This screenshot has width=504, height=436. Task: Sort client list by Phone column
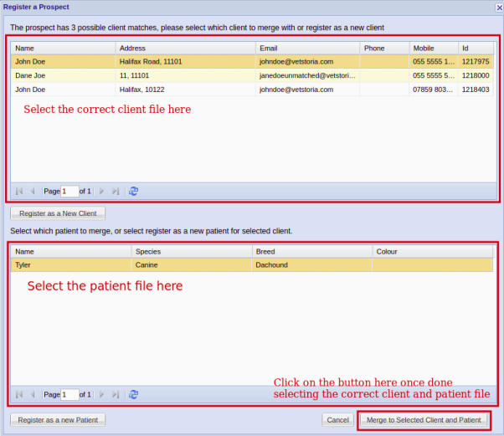click(384, 49)
